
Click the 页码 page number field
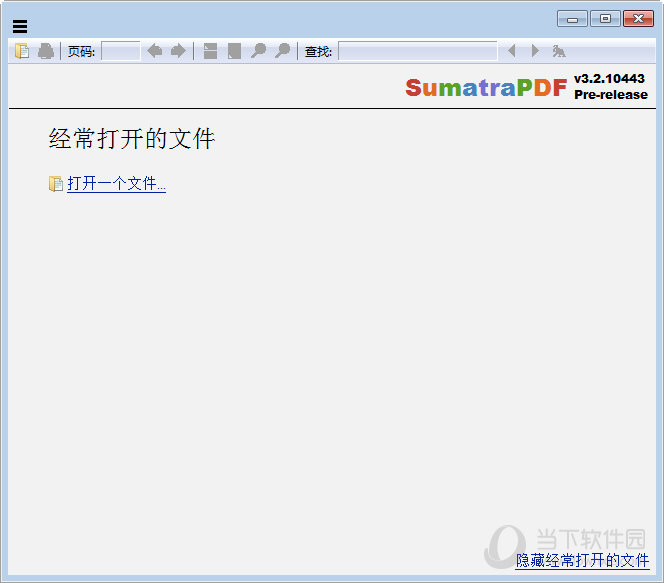[121, 51]
